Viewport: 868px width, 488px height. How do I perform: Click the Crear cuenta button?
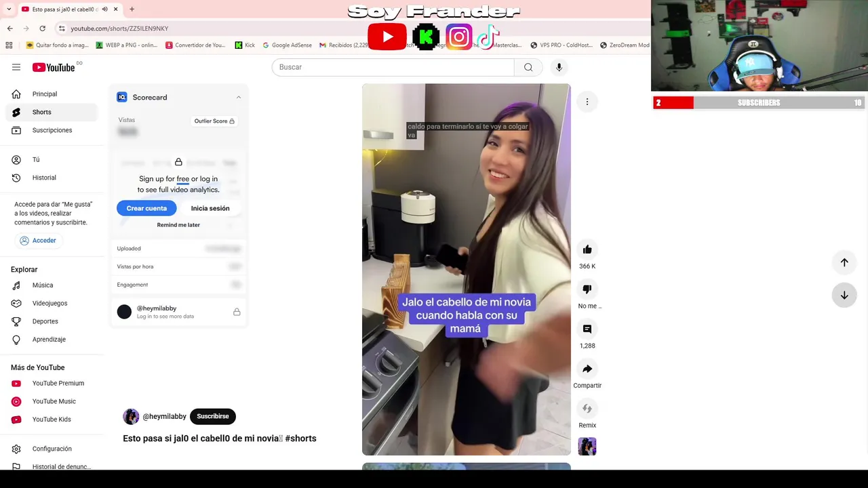146,208
